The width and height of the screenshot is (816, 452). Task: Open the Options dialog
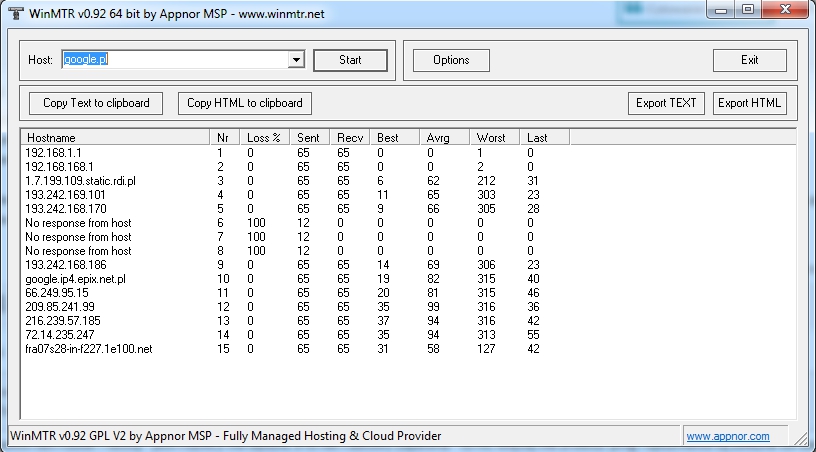pyautogui.click(x=451, y=60)
